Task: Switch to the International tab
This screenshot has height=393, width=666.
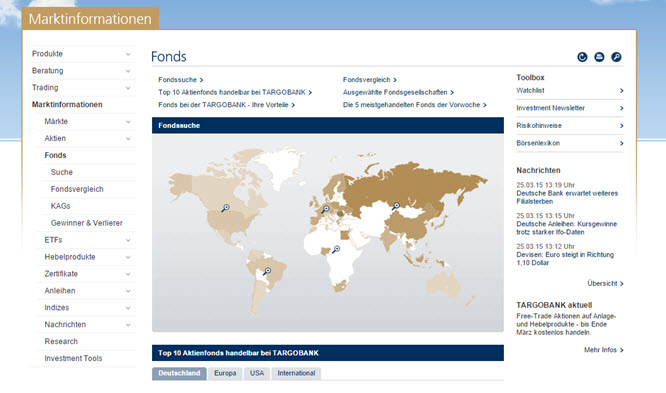Action: 296,373
